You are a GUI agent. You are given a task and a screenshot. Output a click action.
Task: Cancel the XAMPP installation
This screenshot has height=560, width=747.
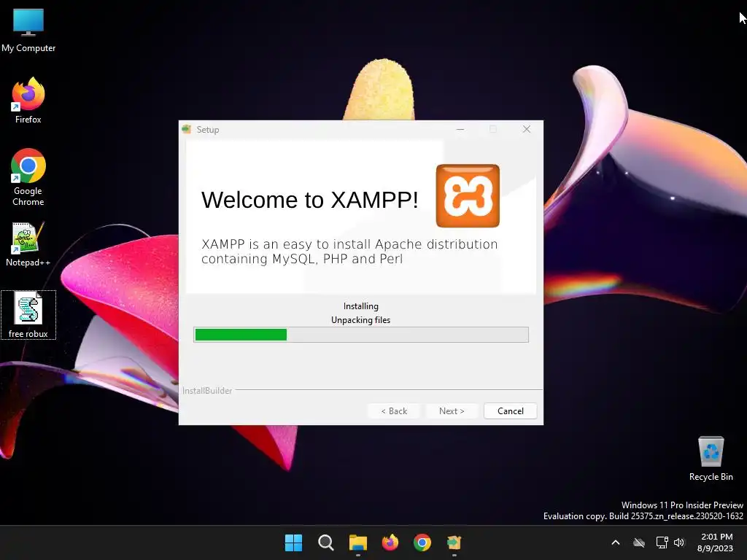(510, 411)
